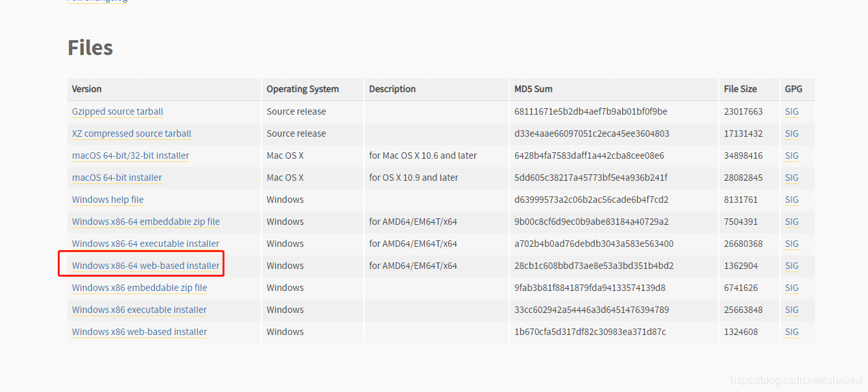Open the Gzipped source tarball link

(x=117, y=111)
